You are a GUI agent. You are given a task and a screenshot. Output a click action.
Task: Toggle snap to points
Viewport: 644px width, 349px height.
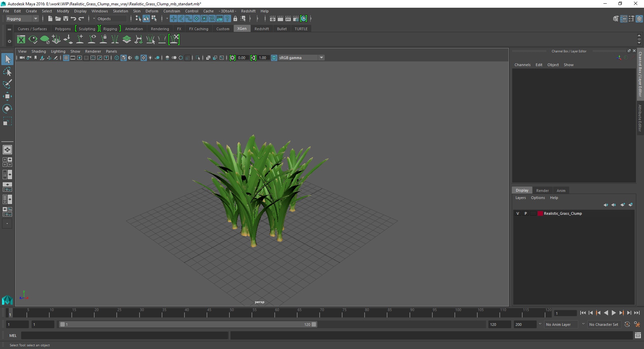click(189, 19)
